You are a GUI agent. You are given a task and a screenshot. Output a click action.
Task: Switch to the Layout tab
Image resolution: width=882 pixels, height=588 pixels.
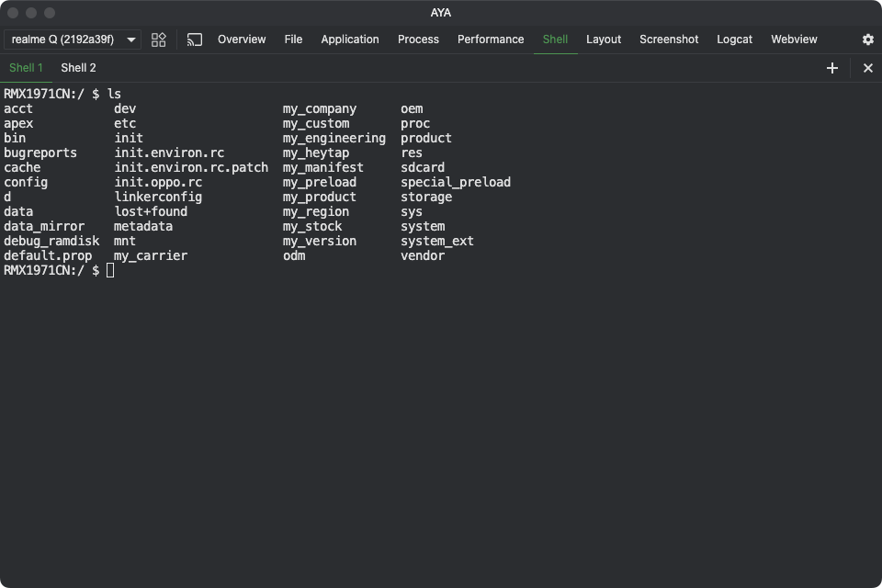tap(604, 40)
